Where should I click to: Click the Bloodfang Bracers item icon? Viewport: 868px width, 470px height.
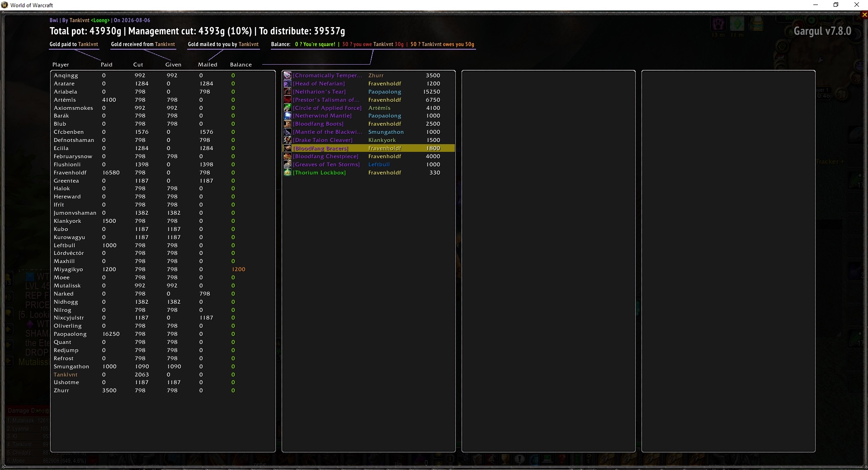(x=288, y=148)
